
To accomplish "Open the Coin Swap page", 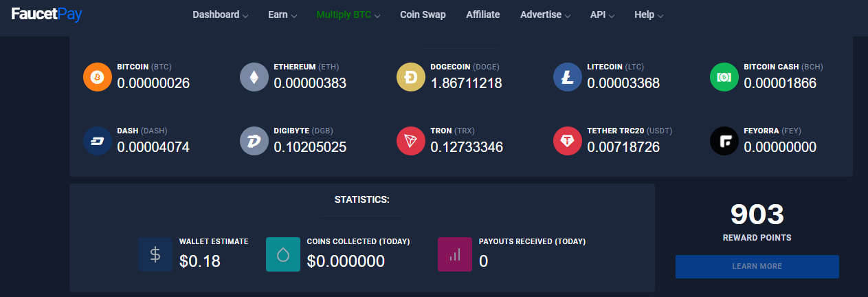I will click(x=423, y=14).
